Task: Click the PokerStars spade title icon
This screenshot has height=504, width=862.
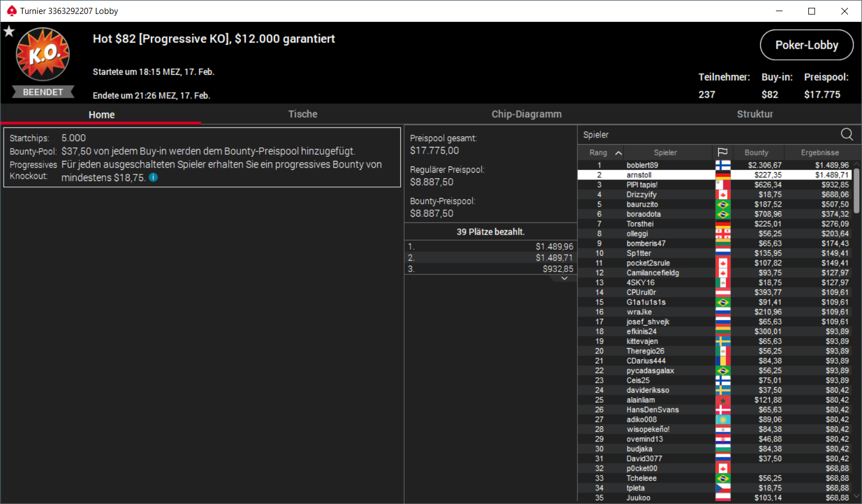Action: [12, 11]
